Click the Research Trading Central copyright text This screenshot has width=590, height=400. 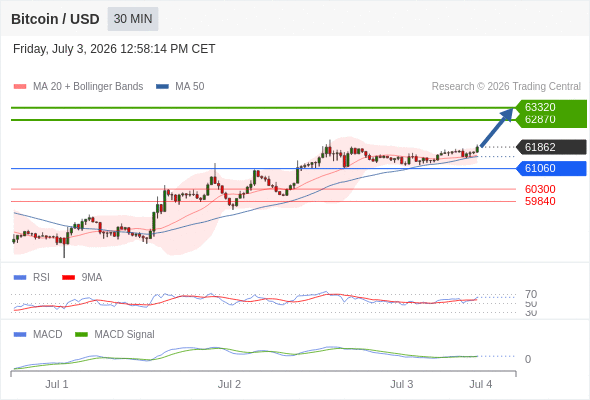coord(506,87)
